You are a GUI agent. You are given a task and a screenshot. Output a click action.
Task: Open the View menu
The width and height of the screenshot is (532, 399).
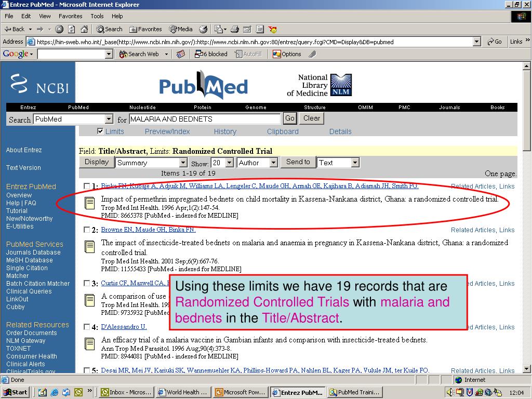45,16
